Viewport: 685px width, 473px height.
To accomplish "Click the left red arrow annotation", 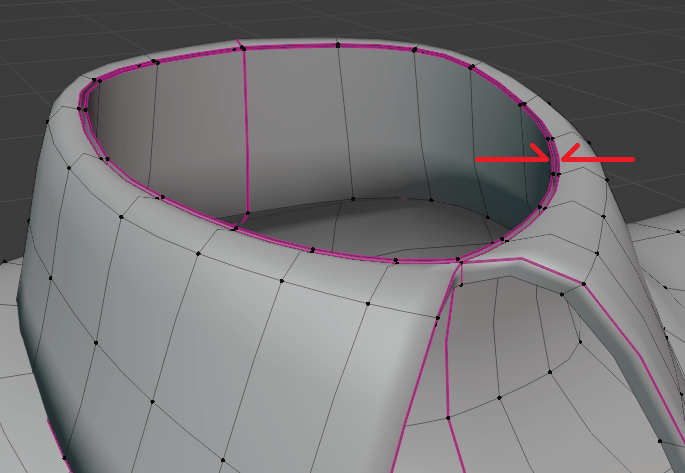I will tap(512, 157).
